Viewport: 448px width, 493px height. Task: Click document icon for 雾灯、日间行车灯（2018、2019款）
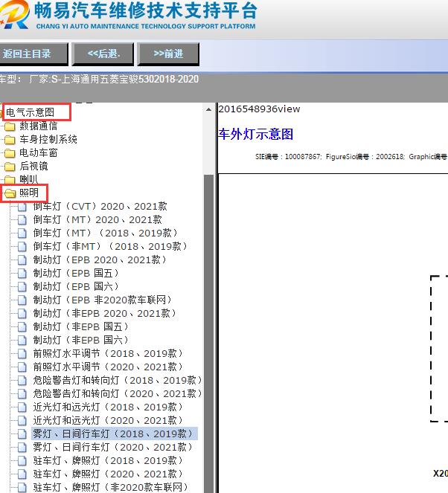22,434
